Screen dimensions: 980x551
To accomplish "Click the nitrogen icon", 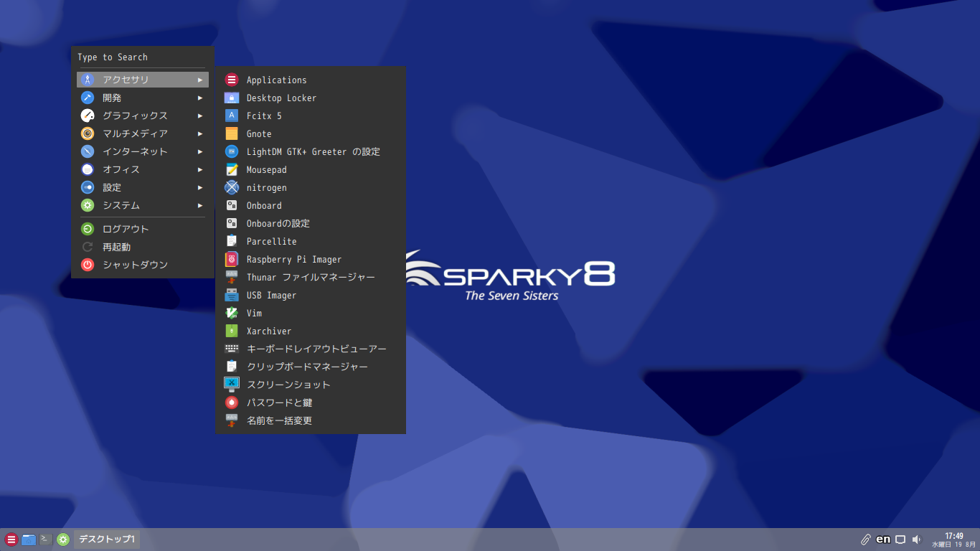I will pos(232,187).
